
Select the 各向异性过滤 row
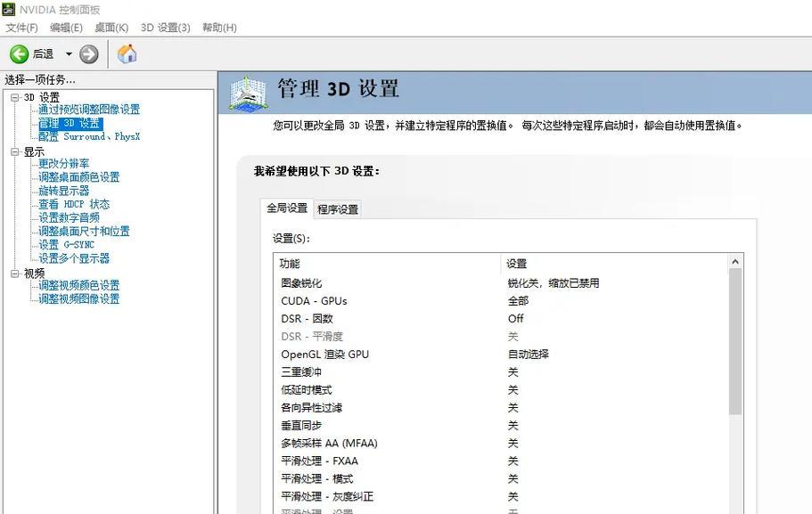[x=501, y=407]
